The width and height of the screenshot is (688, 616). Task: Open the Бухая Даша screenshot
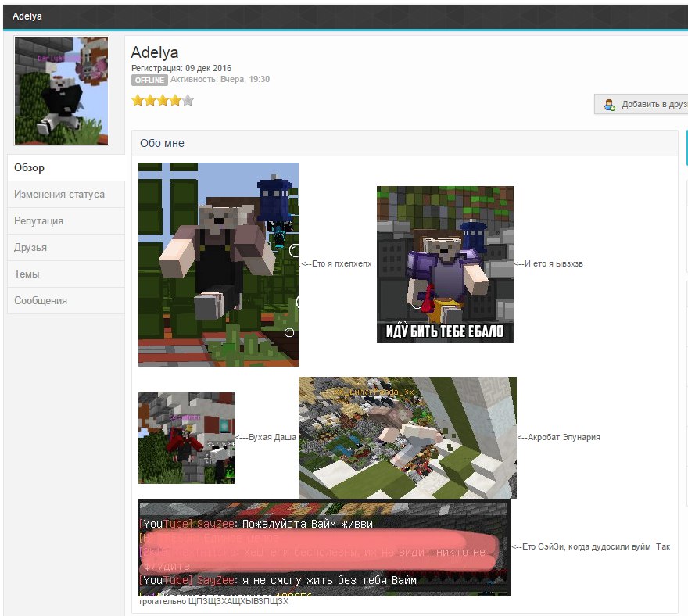click(x=187, y=438)
